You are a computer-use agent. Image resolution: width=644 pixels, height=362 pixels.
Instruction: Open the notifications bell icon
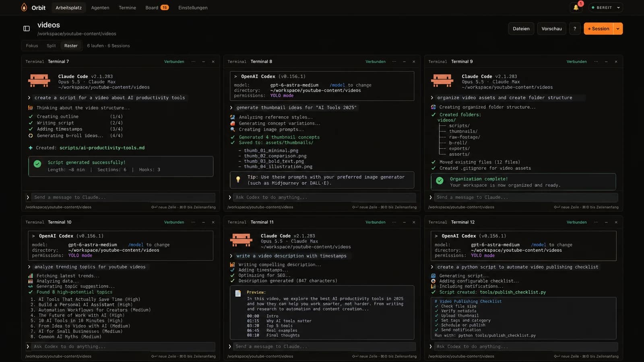pos(576,7)
